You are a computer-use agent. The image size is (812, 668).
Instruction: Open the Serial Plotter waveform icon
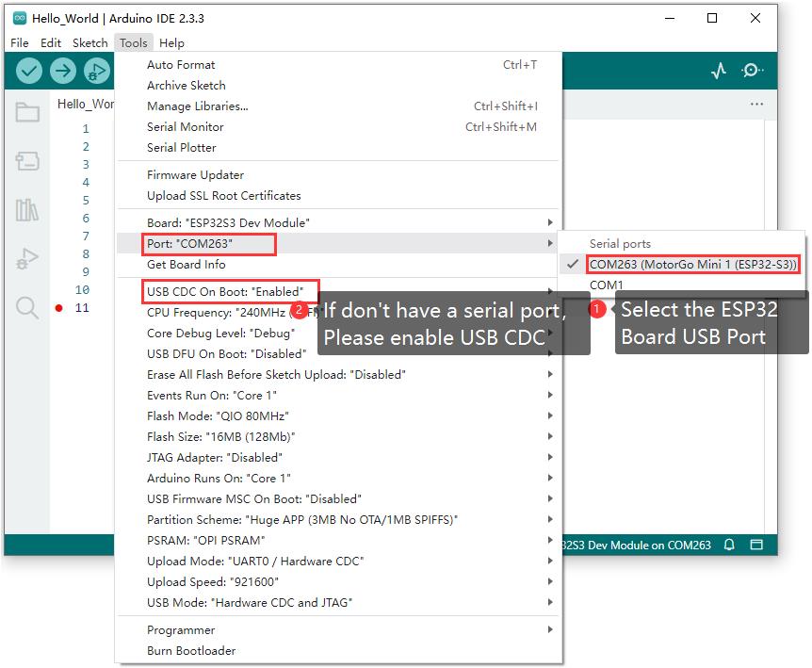pos(719,71)
